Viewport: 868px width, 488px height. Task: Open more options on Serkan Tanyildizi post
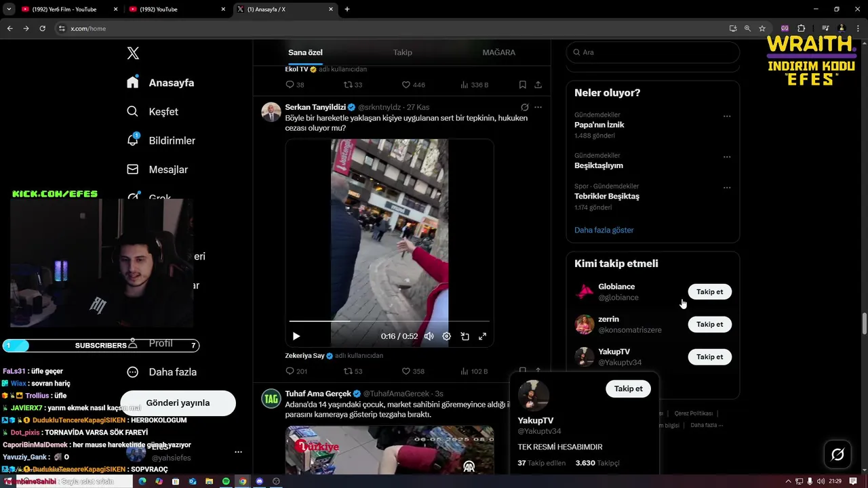point(538,107)
